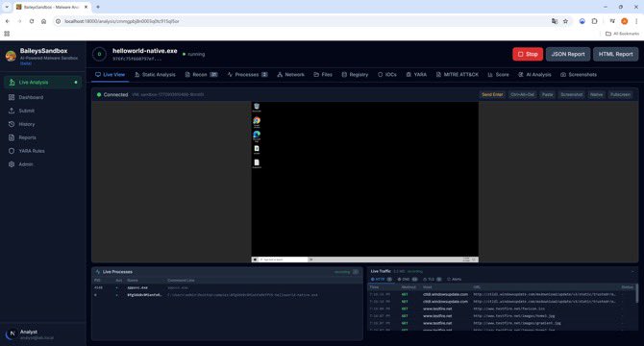Collapse the Live Traffic panel
The height and width of the screenshot is (346, 644).
pyautogui.click(x=632, y=271)
